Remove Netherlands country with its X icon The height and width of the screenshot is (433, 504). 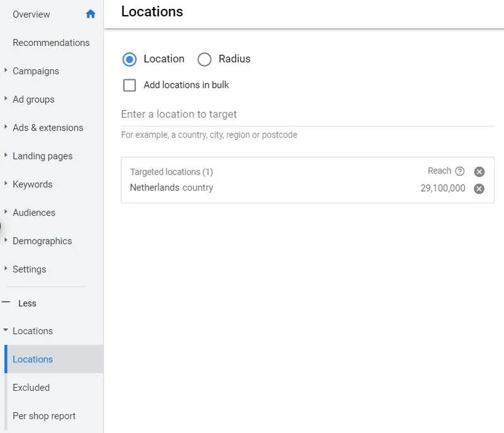479,188
